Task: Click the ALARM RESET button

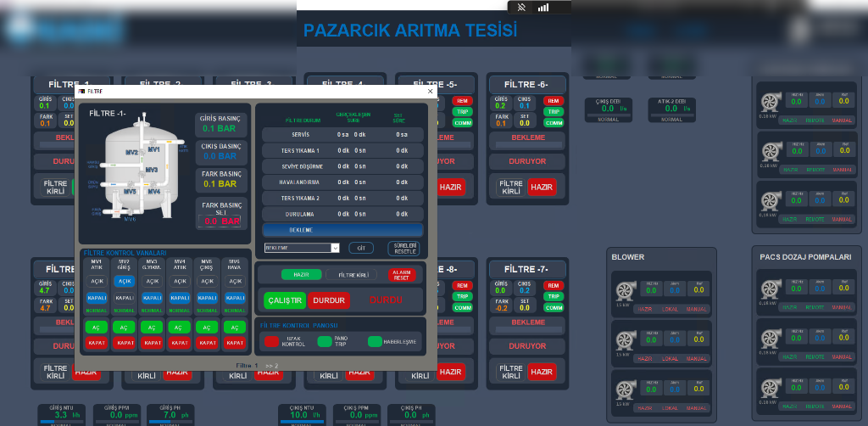Action: point(401,275)
